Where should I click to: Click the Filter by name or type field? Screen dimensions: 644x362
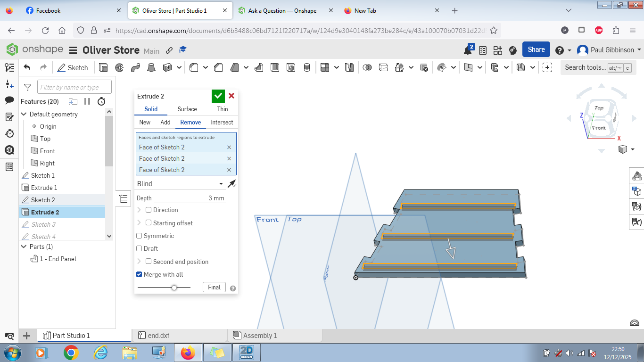(x=74, y=87)
